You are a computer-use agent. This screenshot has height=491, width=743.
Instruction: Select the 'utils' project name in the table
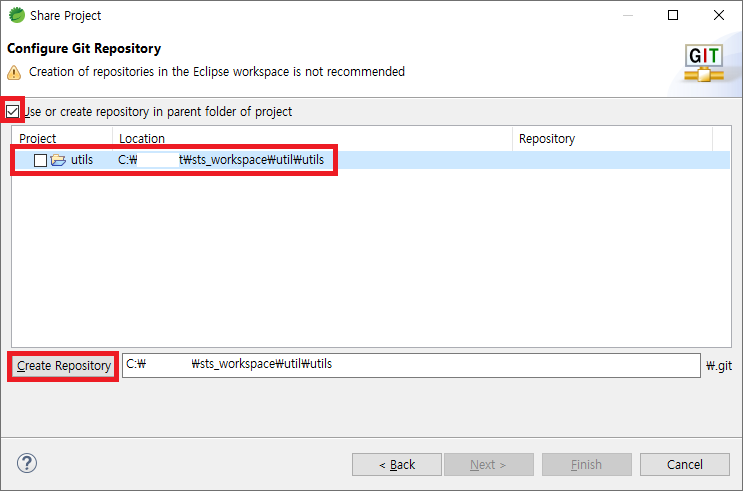[x=82, y=160]
